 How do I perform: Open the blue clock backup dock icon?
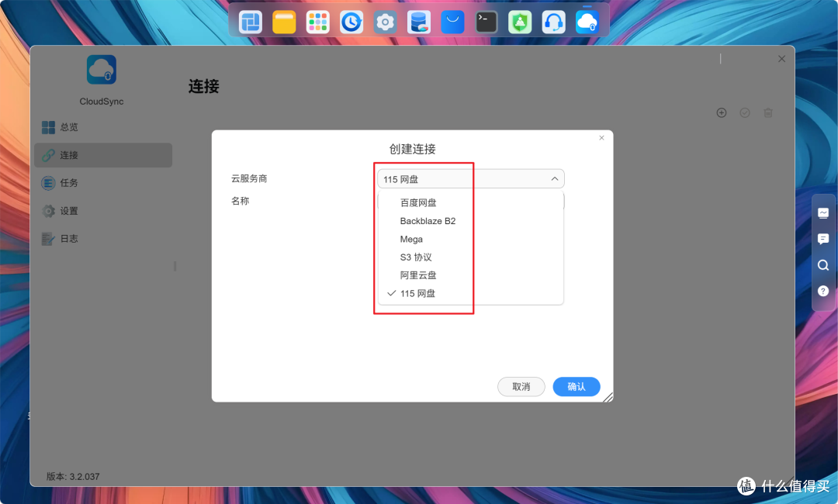[x=351, y=22]
